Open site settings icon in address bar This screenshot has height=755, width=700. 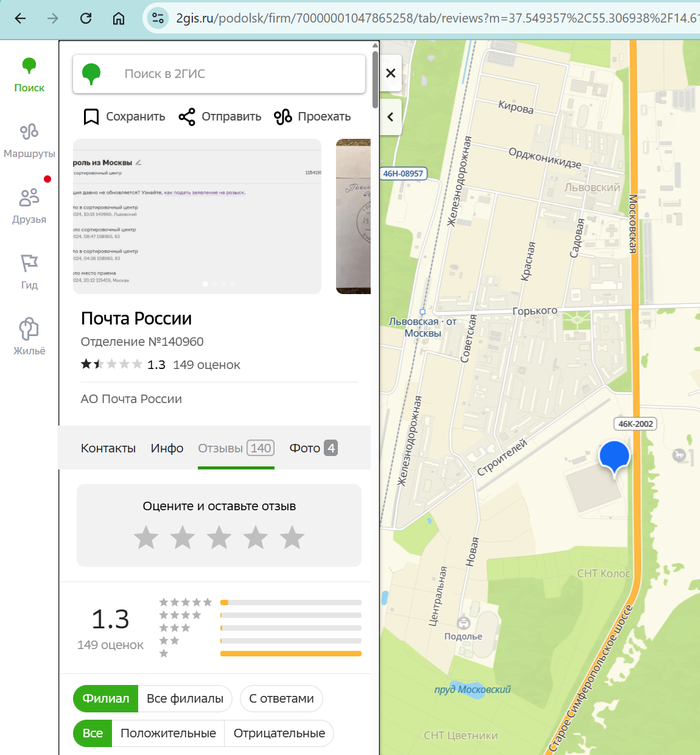click(x=157, y=18)
